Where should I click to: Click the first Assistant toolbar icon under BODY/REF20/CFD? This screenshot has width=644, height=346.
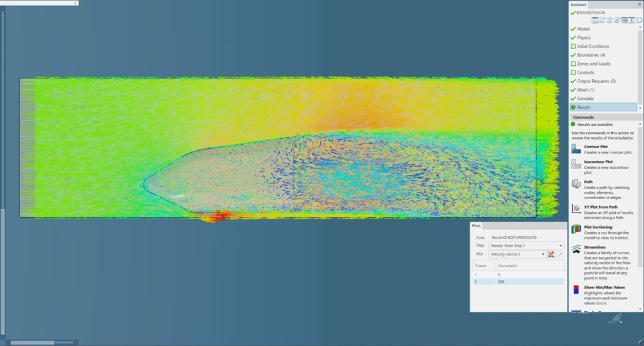(x=594, y=20)
